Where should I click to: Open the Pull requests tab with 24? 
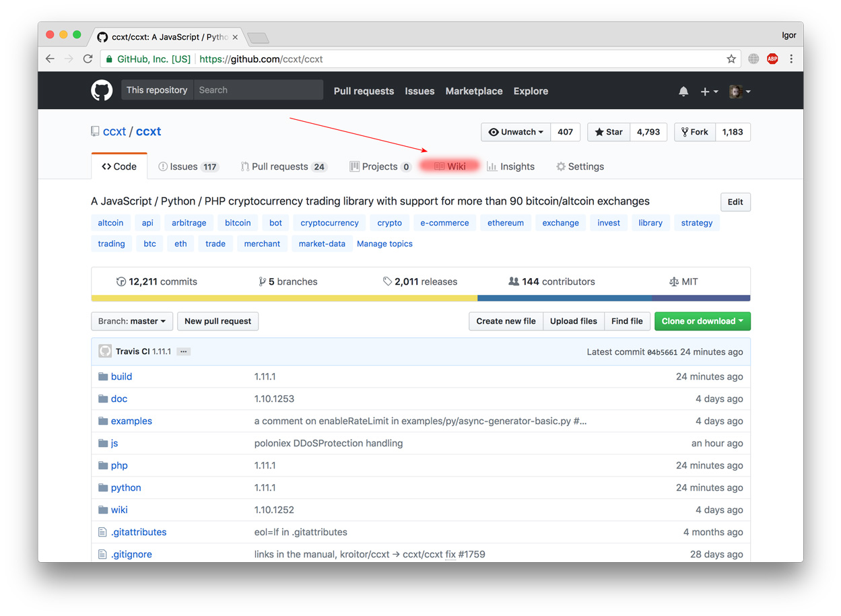click(x=284, y=166)
